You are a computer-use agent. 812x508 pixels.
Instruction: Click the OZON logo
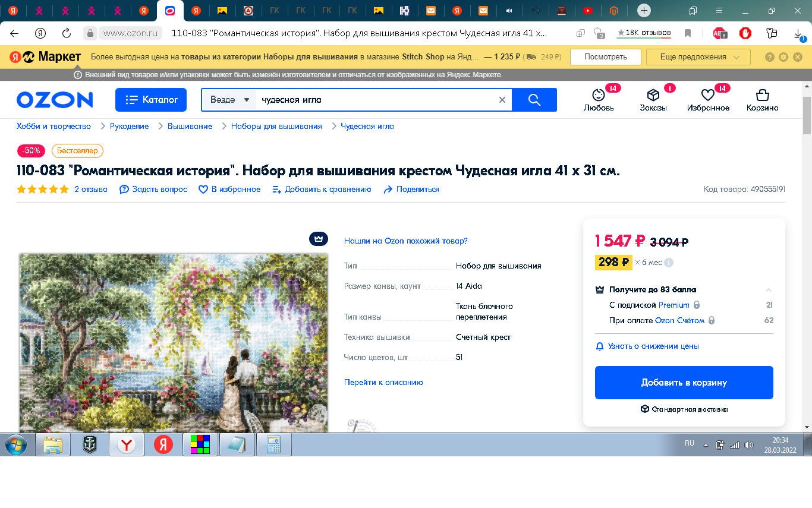click(55, 100)
